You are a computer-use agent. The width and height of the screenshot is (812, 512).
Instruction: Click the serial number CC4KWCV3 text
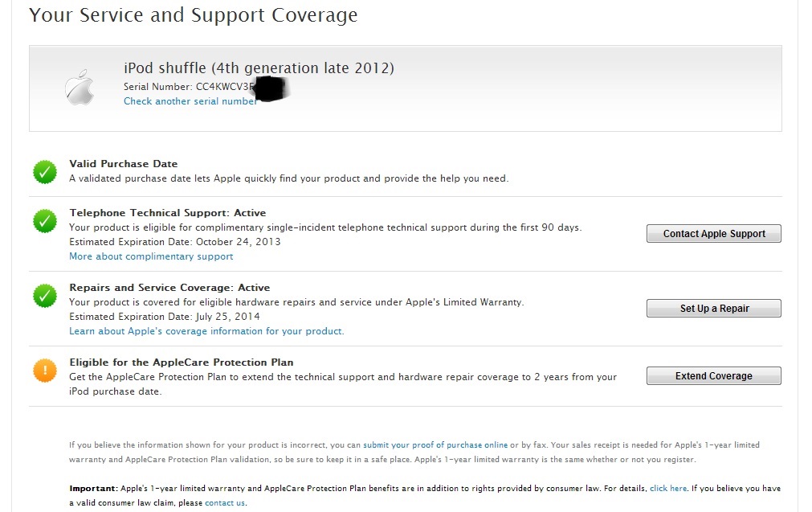click(x=225, y=86)
